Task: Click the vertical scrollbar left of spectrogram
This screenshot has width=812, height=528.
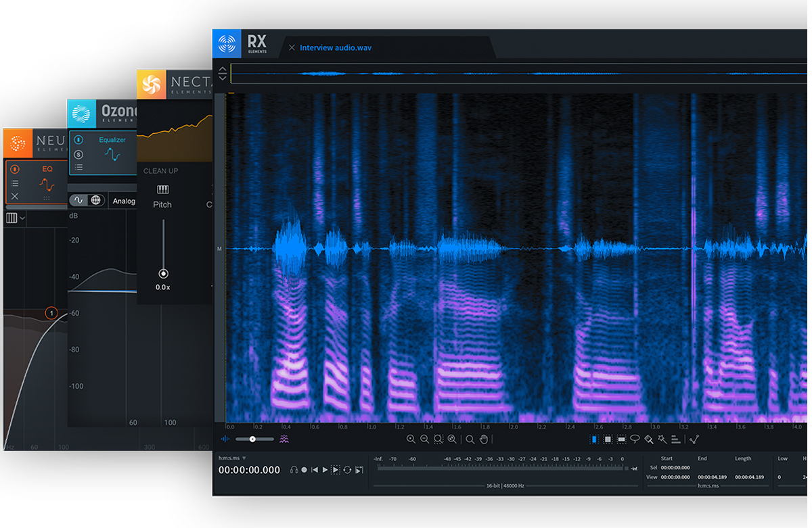Action: 219,257
